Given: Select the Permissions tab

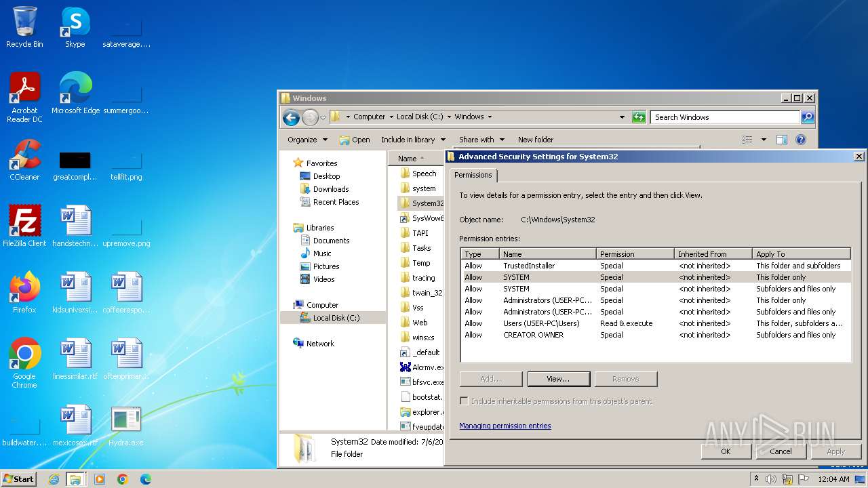Looking at the screenshot, I should pyautogui.click(x=473, y=175).
